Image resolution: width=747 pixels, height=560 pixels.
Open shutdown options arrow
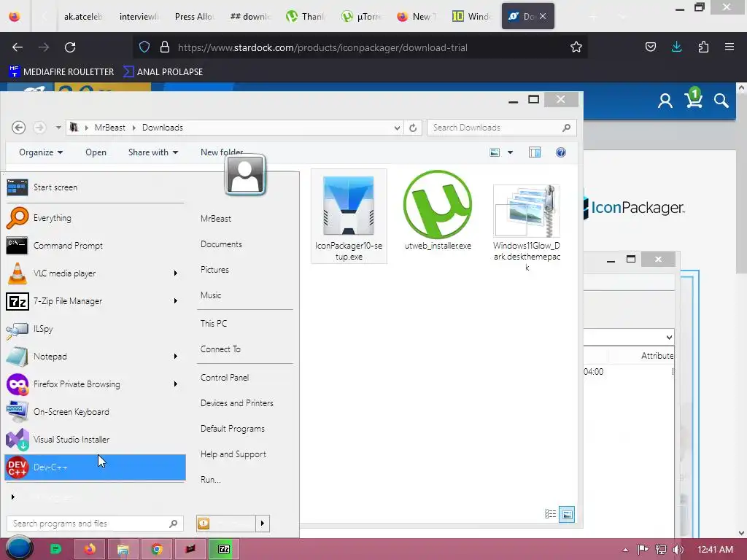pyautogui.click(x=263, y=524)
